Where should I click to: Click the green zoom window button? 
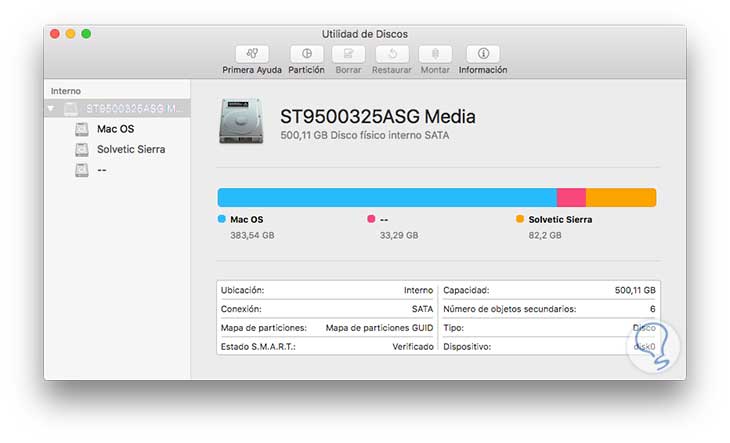[x=87, y=34]
